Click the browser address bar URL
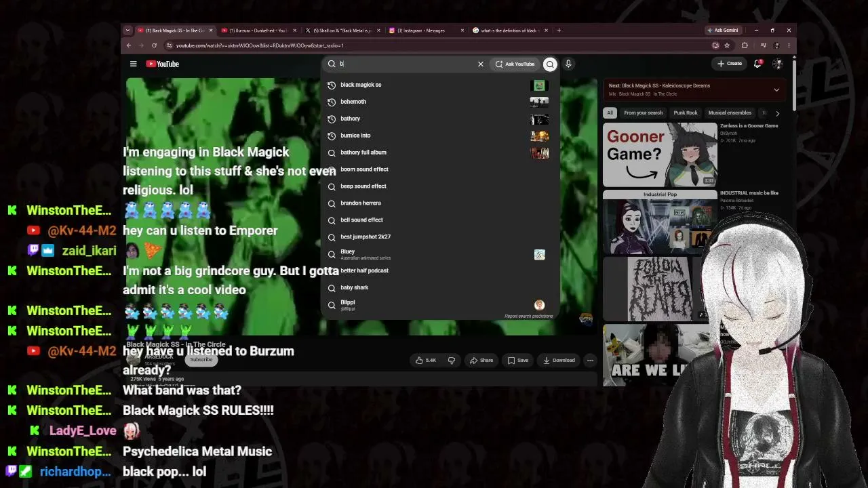Viewport: 868px width, 488px height. 260,45
